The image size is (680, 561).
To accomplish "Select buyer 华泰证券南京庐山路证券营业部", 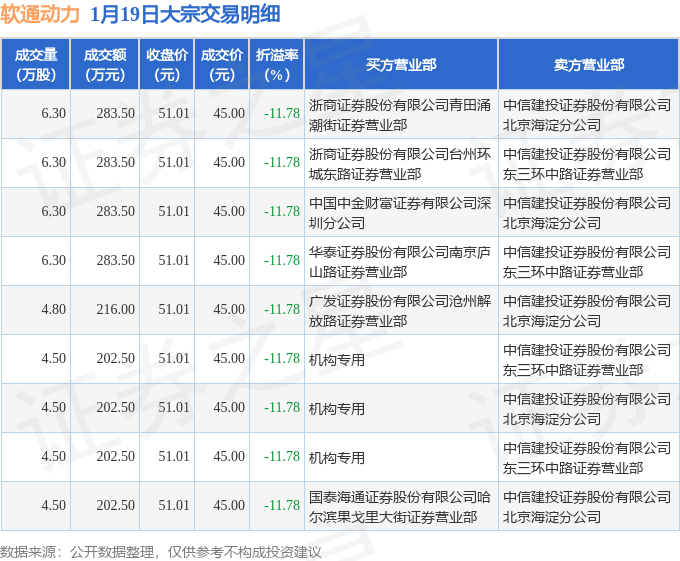I will point(400,262).
